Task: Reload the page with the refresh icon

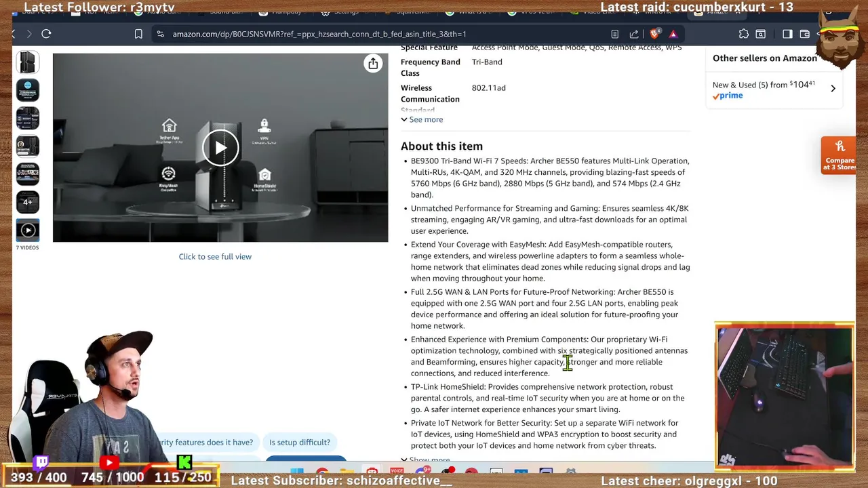Action: tap(46, 34)
